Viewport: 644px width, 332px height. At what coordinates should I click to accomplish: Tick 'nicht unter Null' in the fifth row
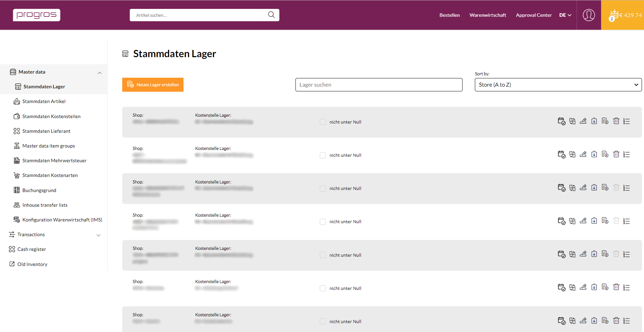(x=323, y=255)
